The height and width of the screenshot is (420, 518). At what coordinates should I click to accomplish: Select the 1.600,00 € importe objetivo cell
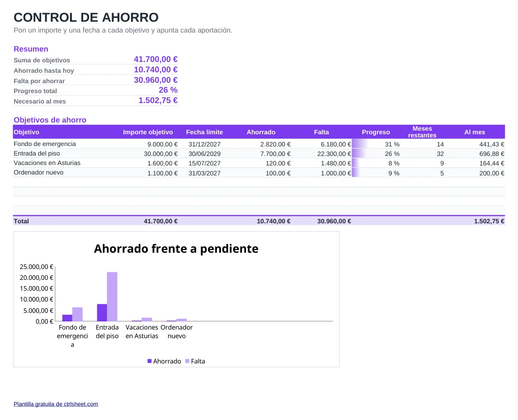(x=162, y=164)
